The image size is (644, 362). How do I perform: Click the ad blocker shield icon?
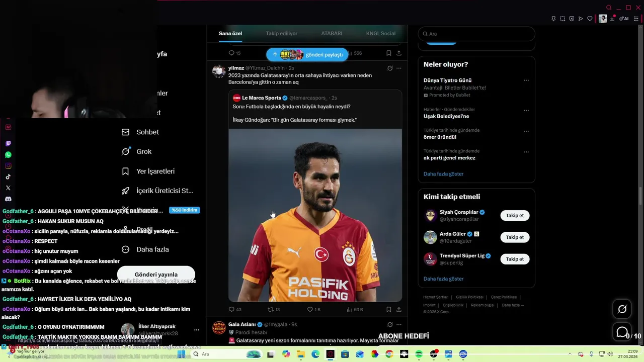tap(572, 19)
